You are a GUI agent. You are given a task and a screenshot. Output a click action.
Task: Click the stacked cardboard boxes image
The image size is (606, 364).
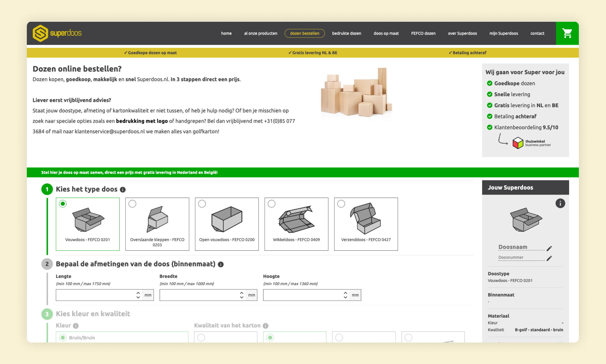(356, 92)
